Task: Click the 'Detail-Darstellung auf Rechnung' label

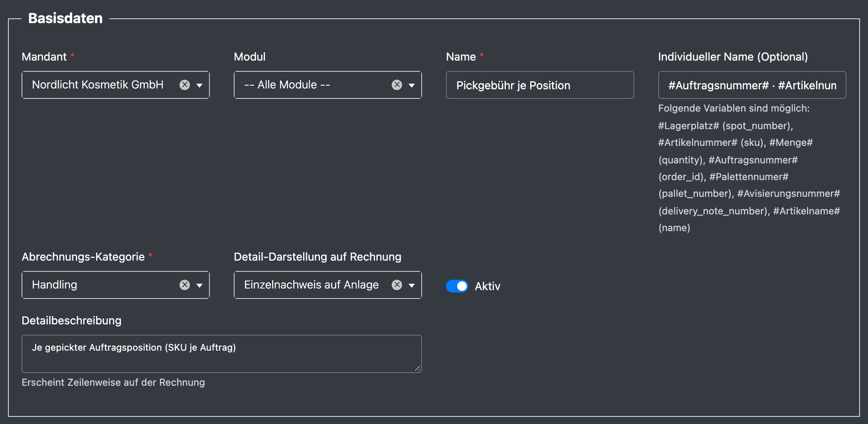Action: [318, 257]
